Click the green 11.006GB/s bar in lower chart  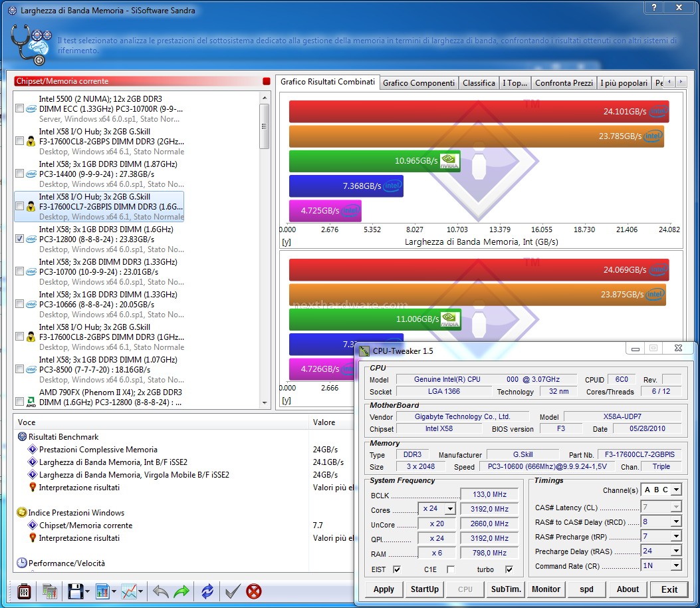coord(375,319)
